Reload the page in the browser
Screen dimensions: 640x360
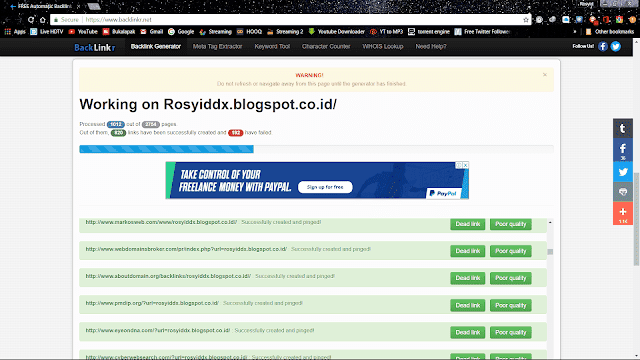pyautogui.click(x=31, y=20)
